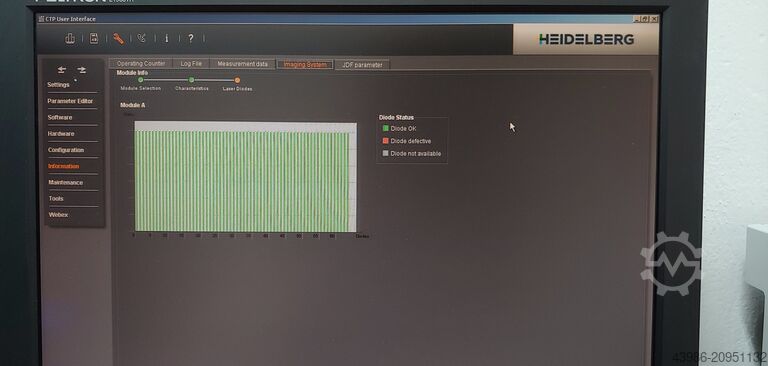Screen dimensions: 768x366
Task: Select the orange wrench service icon
Action: click(118, 39)
